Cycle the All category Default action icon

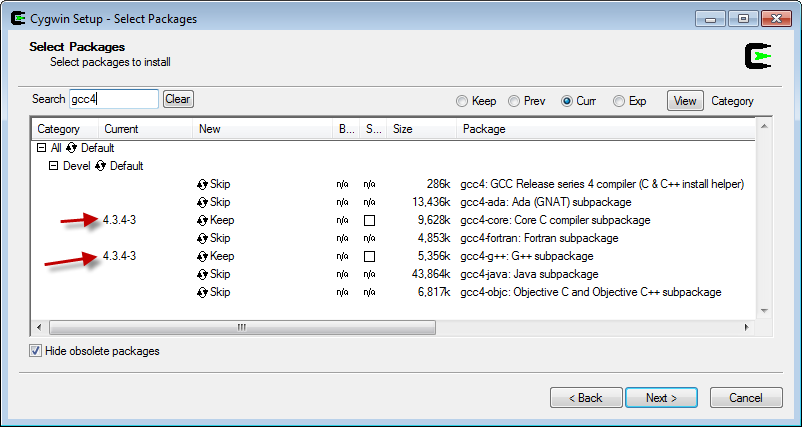tap(72, 148)
